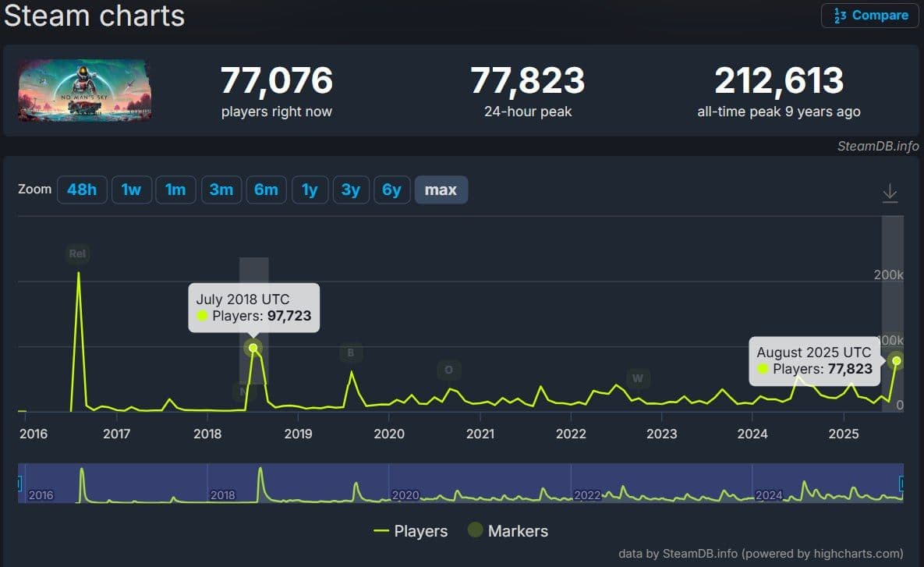This screenshot has height=567, width=924.
Task: Set zoom range to 1w
Action: (132, 190)
